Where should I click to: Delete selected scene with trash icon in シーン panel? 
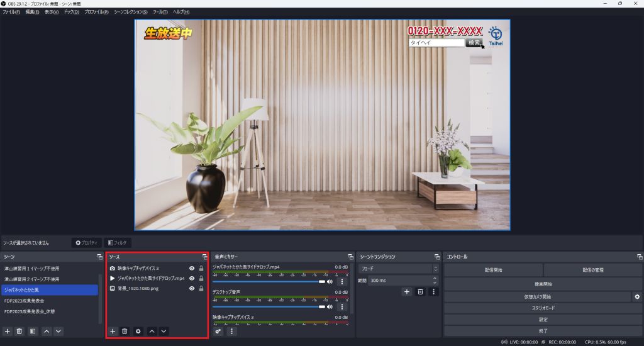19,331
